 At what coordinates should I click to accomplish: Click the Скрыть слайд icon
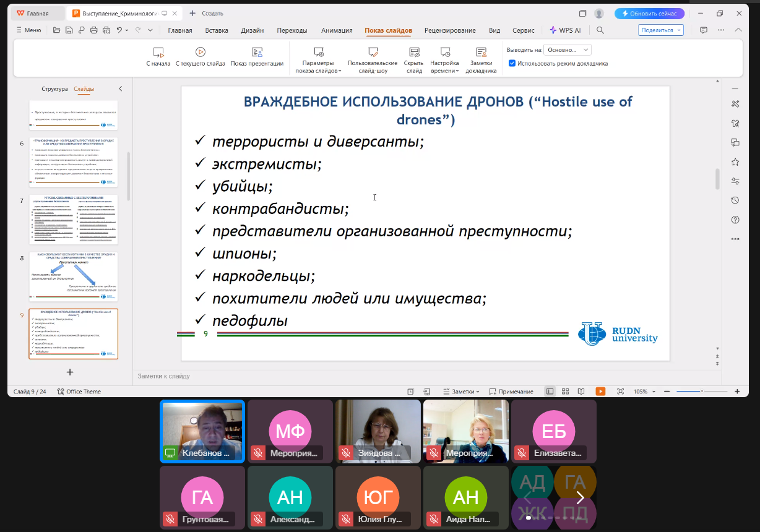pos(413,53)
